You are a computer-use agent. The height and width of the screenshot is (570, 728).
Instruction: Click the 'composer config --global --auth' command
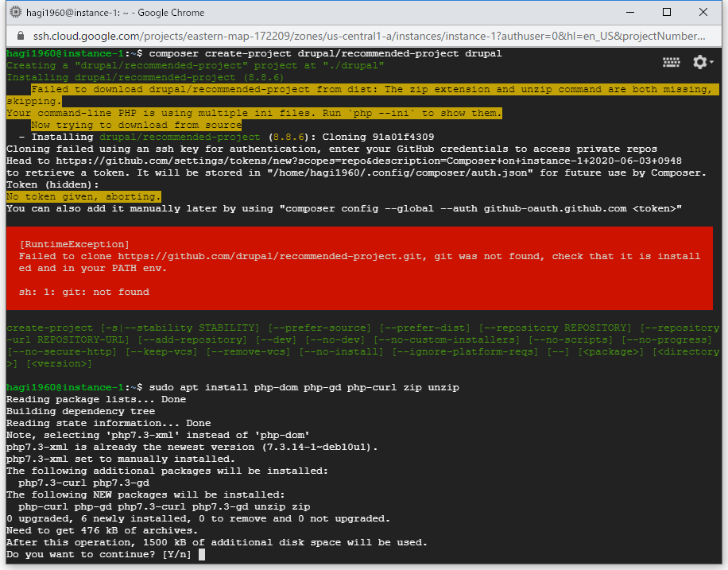481,208
